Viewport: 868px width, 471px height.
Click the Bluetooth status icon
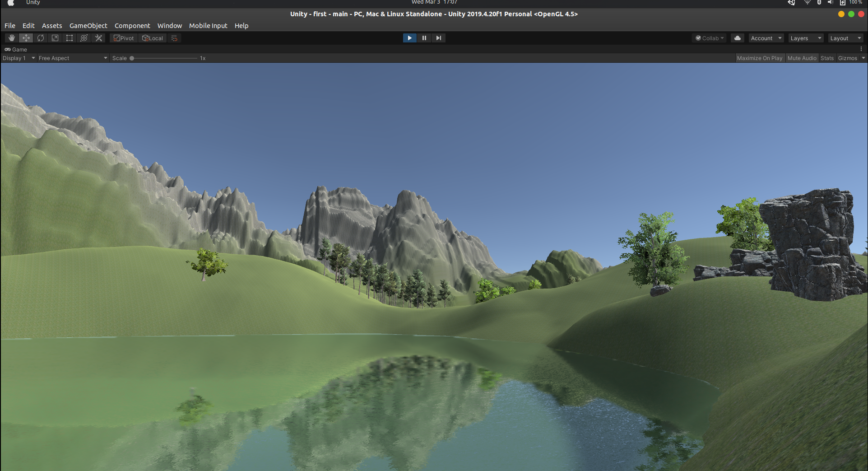click(x=819, y=2)
